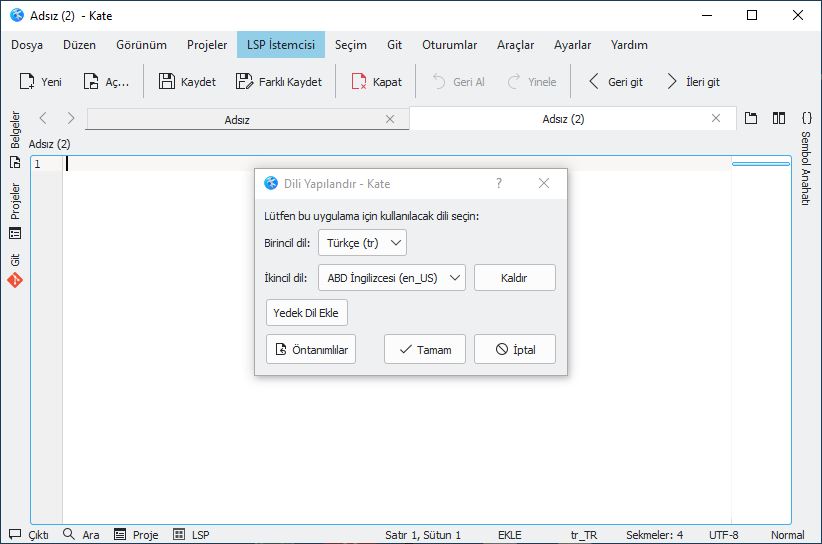This screenshot has height=544, width=822.
Task: Click the Öntanımlılar defaults button
Action: pyautogui.click(x=311, y=350)
